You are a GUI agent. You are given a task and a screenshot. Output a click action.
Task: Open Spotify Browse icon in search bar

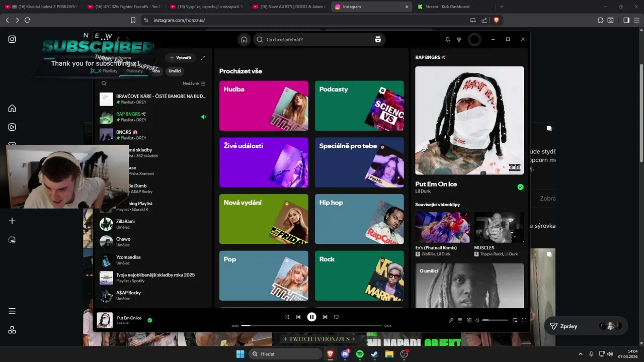(x=378, y=40)
